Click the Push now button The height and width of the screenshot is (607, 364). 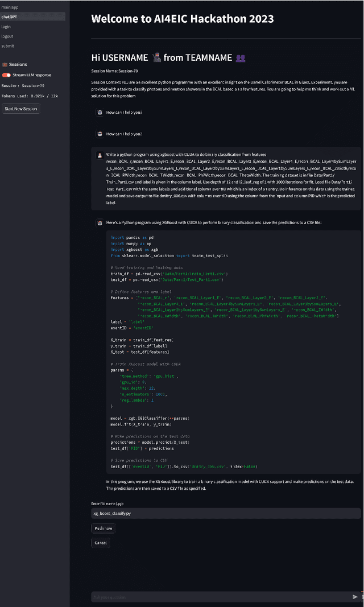pyautogui.click(x=103, y=528)
